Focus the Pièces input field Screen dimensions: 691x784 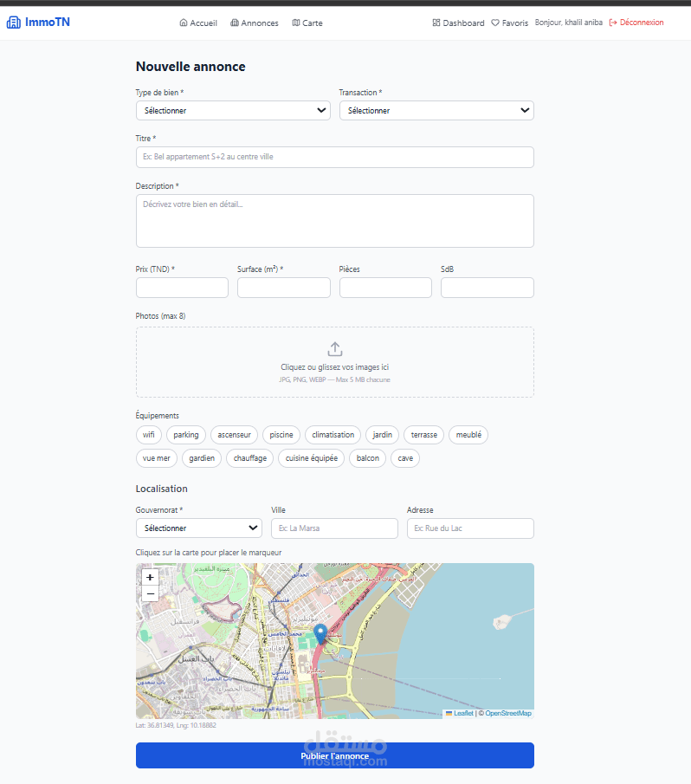[385, 288]
